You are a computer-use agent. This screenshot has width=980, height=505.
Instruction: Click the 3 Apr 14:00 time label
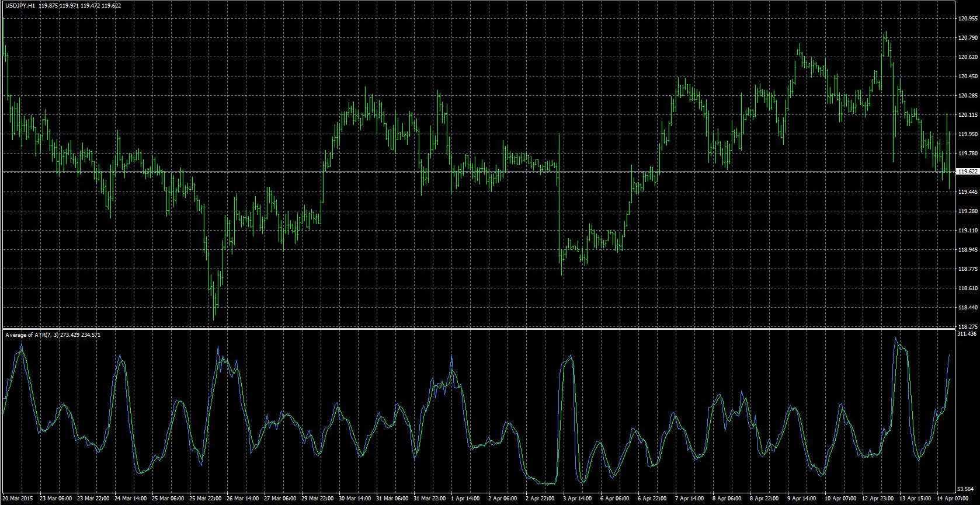578,499
